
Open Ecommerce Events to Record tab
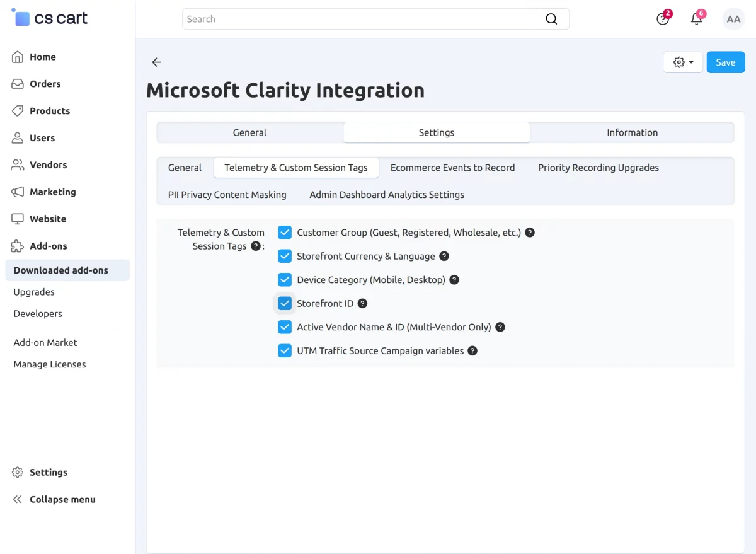coord(452,168)
